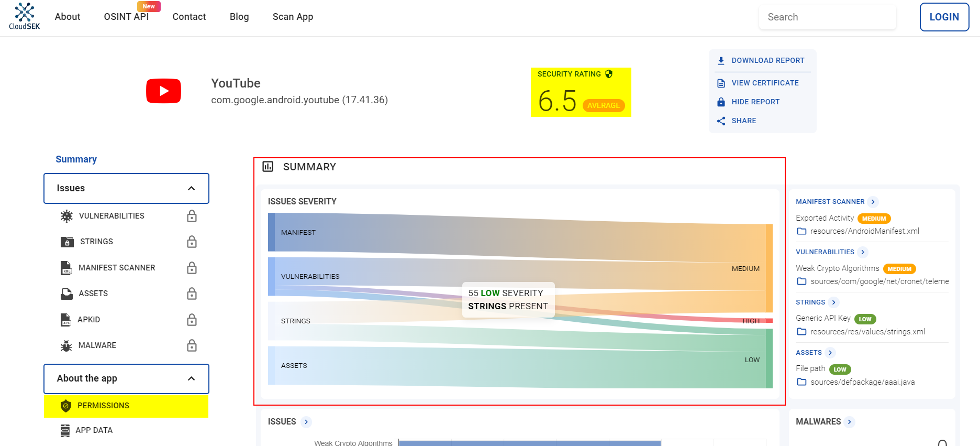Open the Malwares chevron

(850, 422)
